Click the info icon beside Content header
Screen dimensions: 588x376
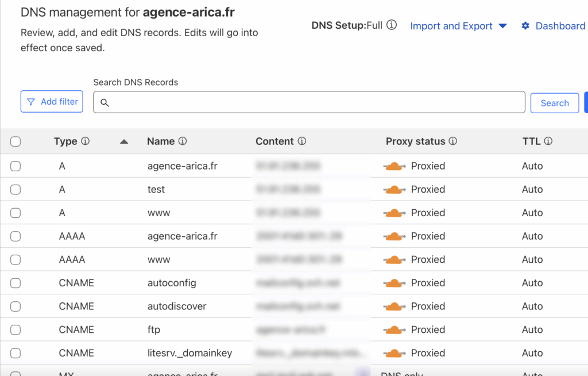click(x=302, y=141)
